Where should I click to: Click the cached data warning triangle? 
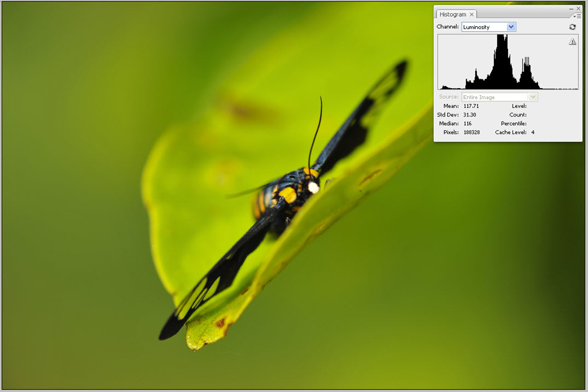(x=572, y=42)
